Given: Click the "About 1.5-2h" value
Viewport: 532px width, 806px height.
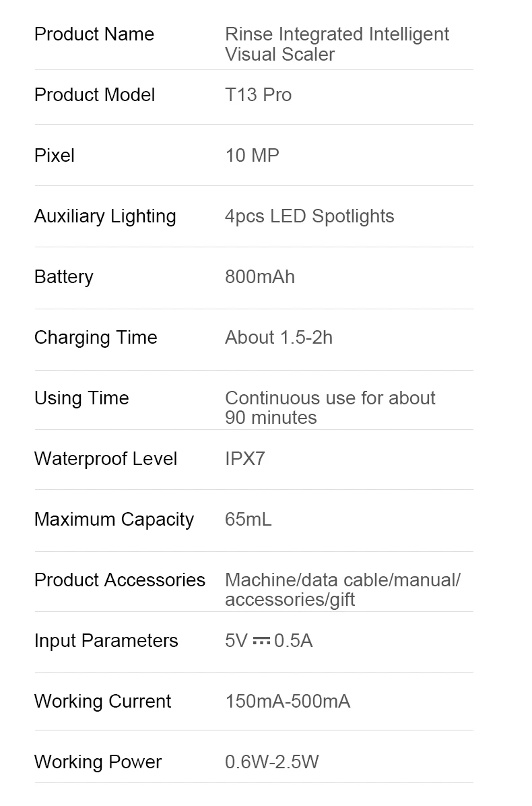Looking at the screenshot, I should (279, 338).
